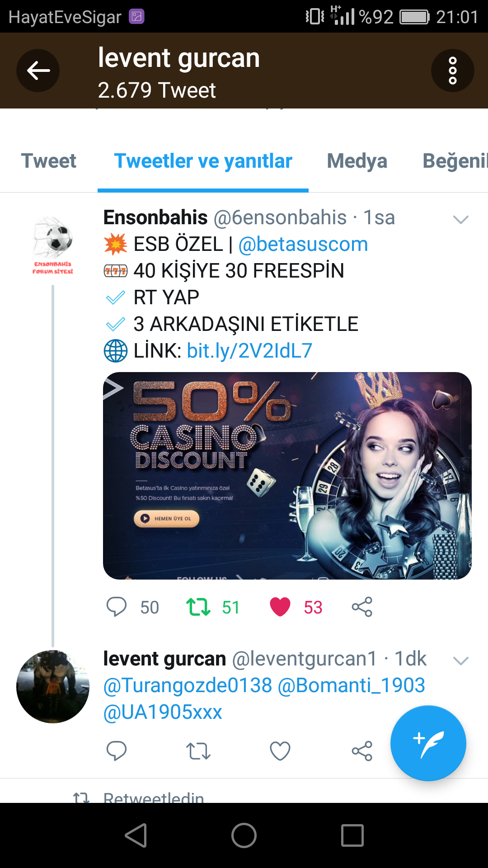
Task: Expand options chevron on the Ensonbahis tweet
Action: (x=460, y=220)
